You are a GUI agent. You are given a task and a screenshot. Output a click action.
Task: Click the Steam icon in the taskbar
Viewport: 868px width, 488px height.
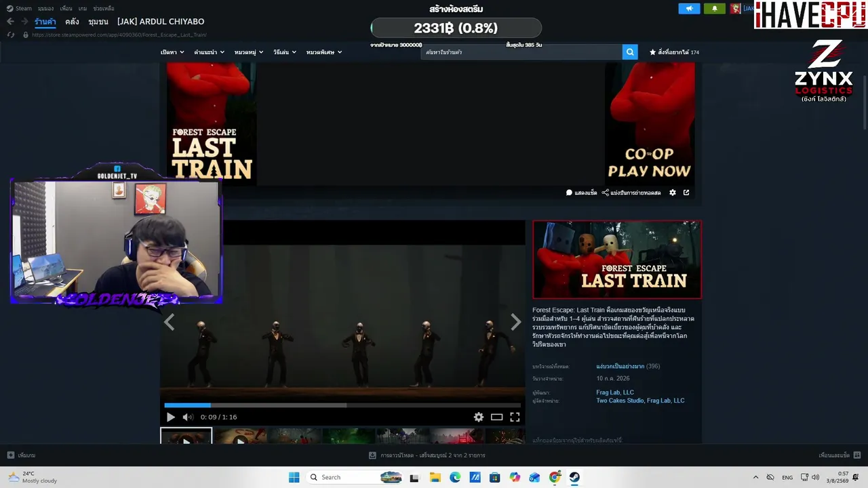[574, 477]
